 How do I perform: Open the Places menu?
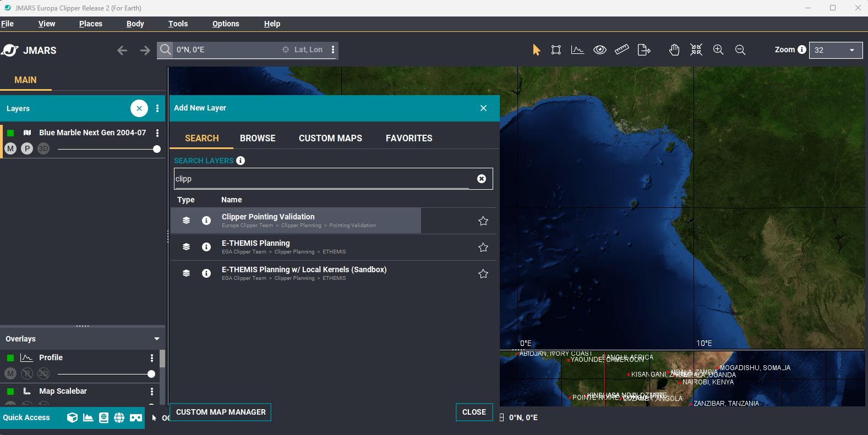click(x=91, y=24)
